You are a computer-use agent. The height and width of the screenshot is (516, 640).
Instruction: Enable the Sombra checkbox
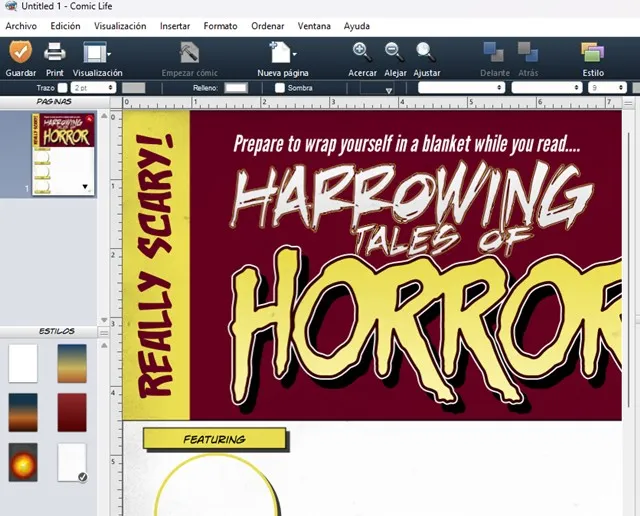click(280, 88)
